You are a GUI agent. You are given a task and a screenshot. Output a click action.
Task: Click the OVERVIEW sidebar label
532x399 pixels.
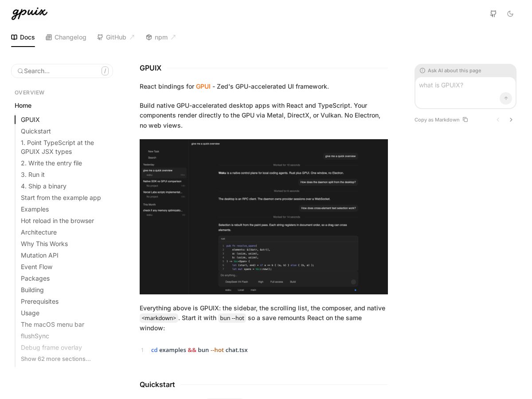(x=30, y=93)
